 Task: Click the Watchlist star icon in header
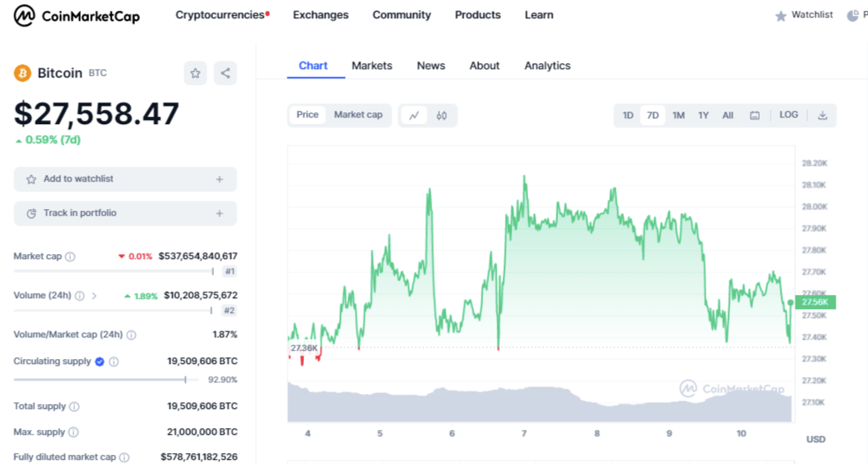[781, 16]
